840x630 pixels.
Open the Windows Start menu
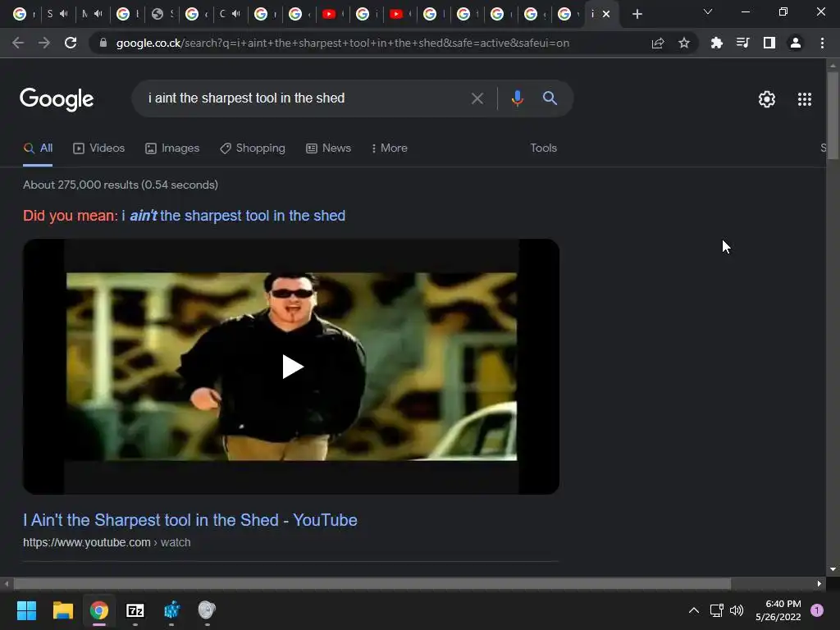(26, 610)
